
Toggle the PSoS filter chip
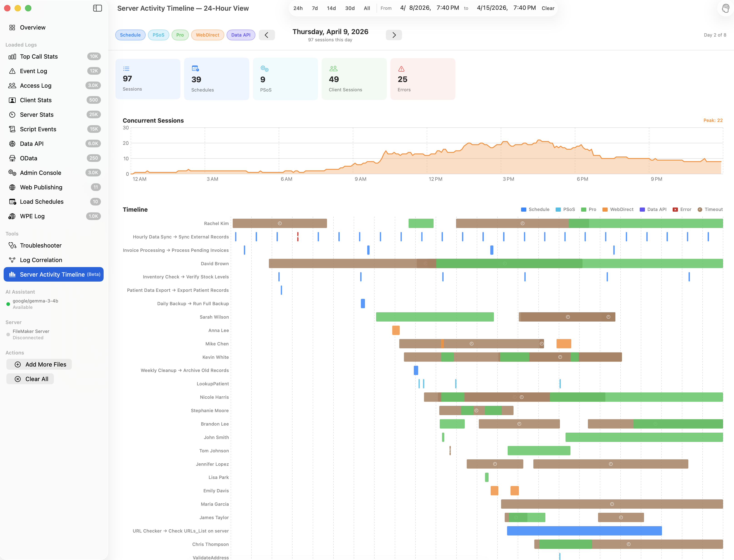click(x=158, y=35)
